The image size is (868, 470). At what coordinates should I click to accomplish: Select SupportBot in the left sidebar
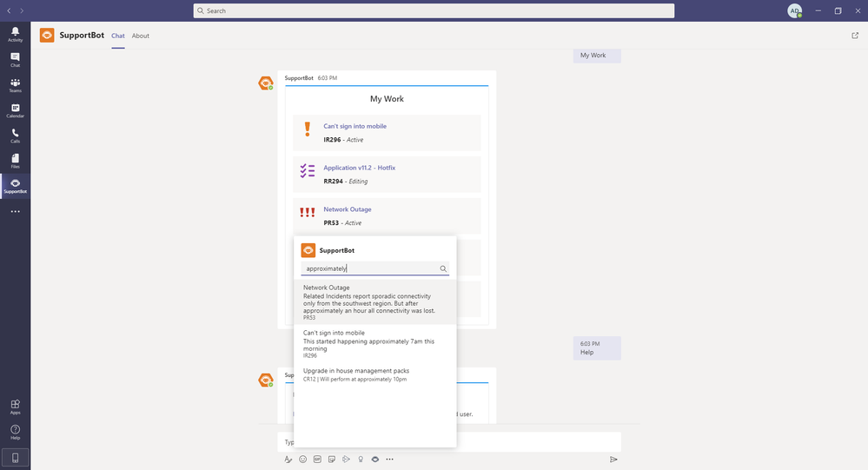[x=15, y=186]
